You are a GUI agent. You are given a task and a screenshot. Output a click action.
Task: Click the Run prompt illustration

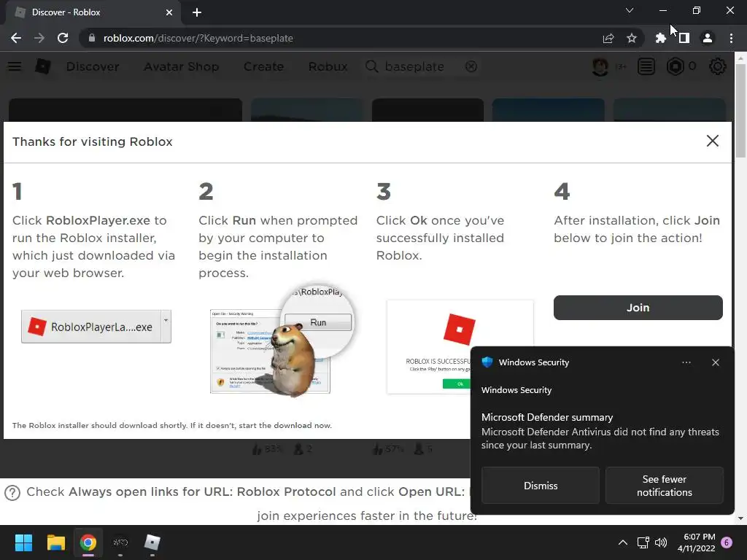(281, 340)
